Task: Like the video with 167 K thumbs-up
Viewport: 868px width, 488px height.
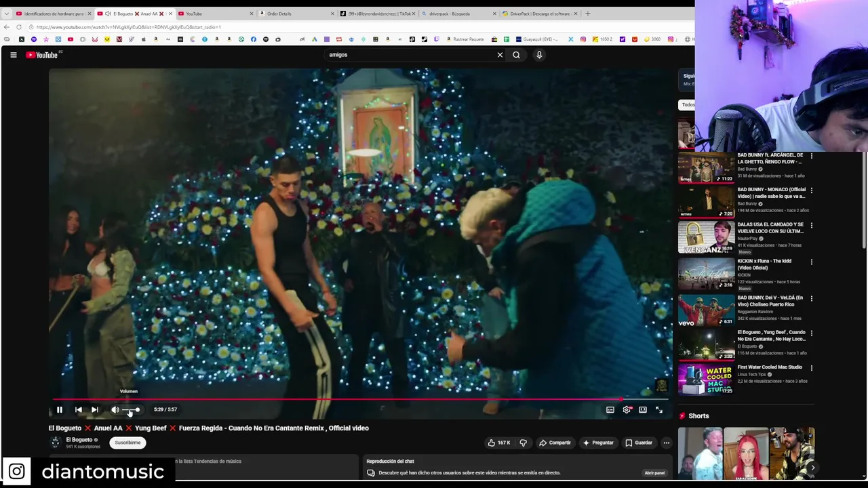Action: click(x=499, y=443)
